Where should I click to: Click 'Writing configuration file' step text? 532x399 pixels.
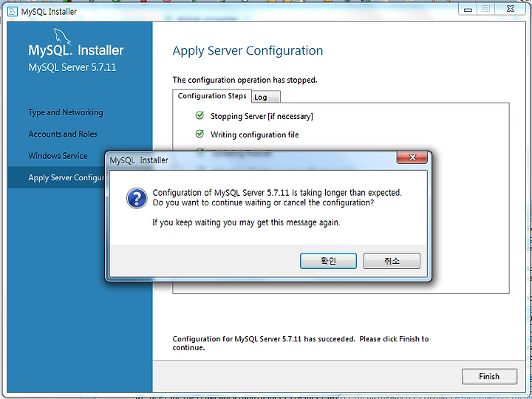point(254,134)
